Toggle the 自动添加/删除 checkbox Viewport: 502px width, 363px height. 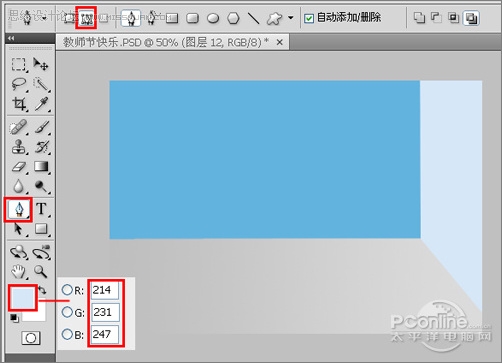tap(309, 18)
